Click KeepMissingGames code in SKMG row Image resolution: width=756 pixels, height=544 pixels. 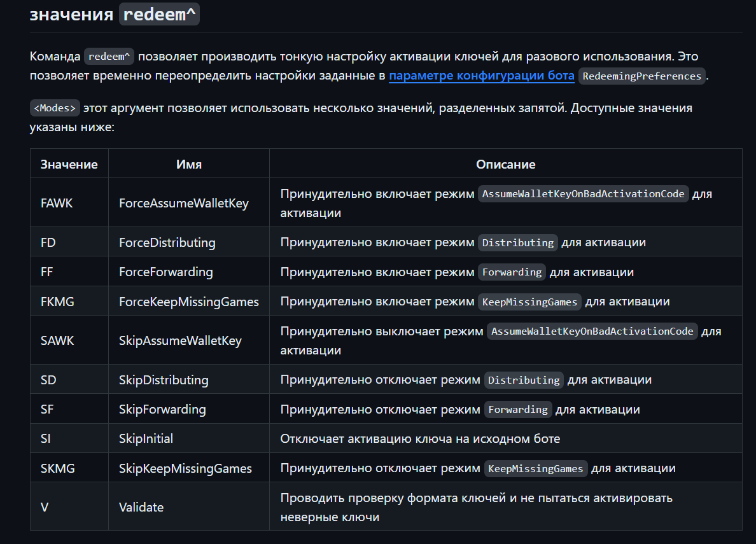click(x=535, y=468)
